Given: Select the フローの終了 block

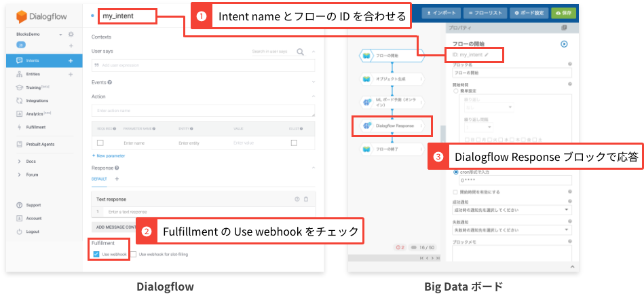Looking at the screenshot, I should (392, 149).
